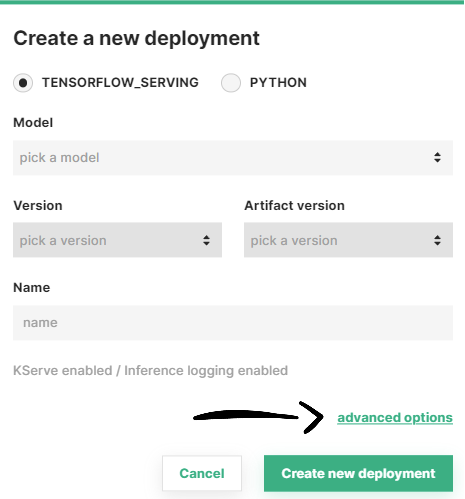Open the 'pick a model' dropdown
Screen dimensions: 465x499
click(233, 158)
